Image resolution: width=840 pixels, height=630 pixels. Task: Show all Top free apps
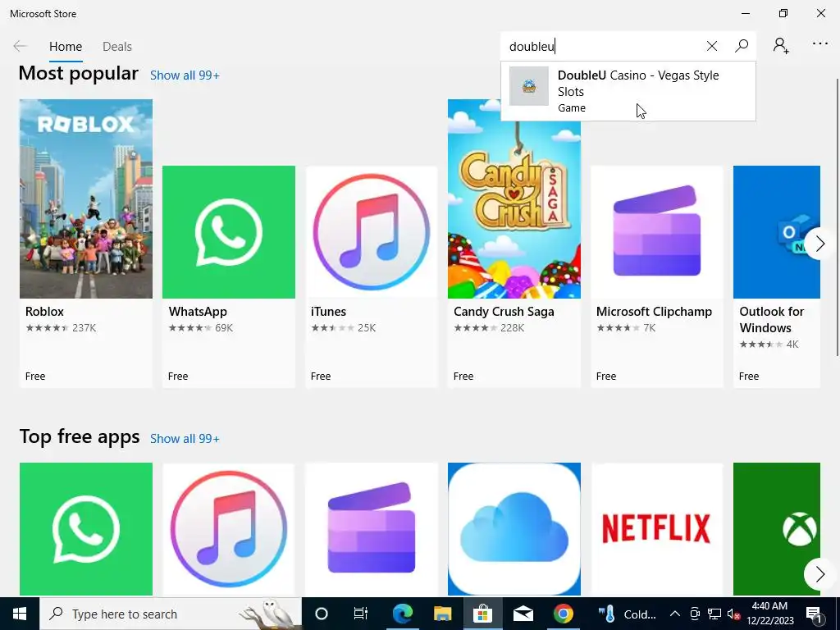coord(185,439)
